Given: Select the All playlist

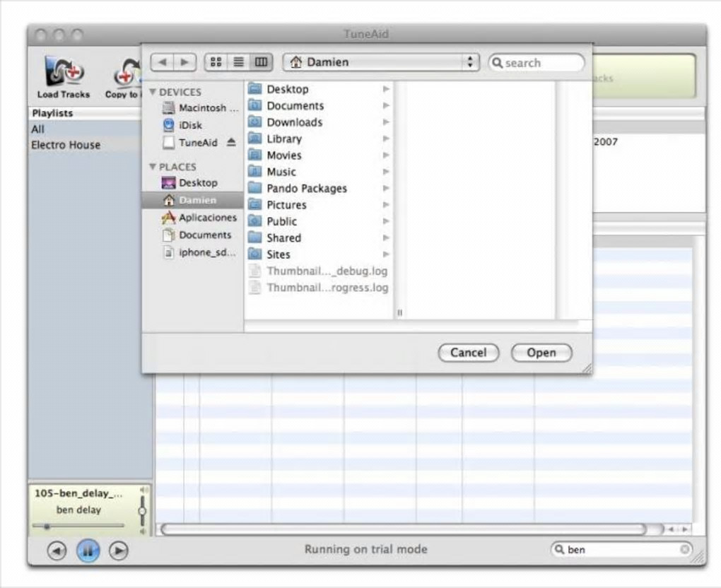Looking at the screenshot, I should pyautogui.click(x=85, y=129).
